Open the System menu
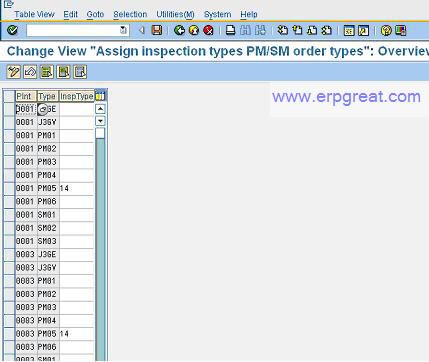 tap(218, 14)
